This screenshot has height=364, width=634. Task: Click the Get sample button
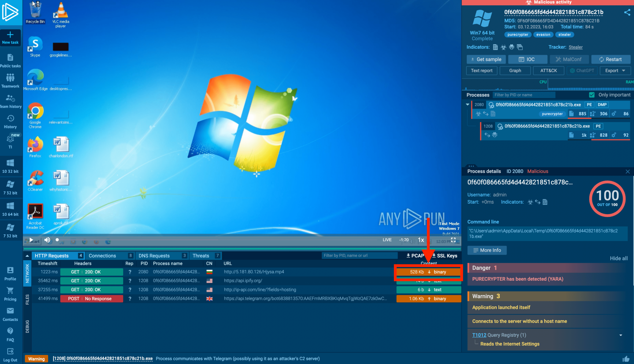point(486,59)
